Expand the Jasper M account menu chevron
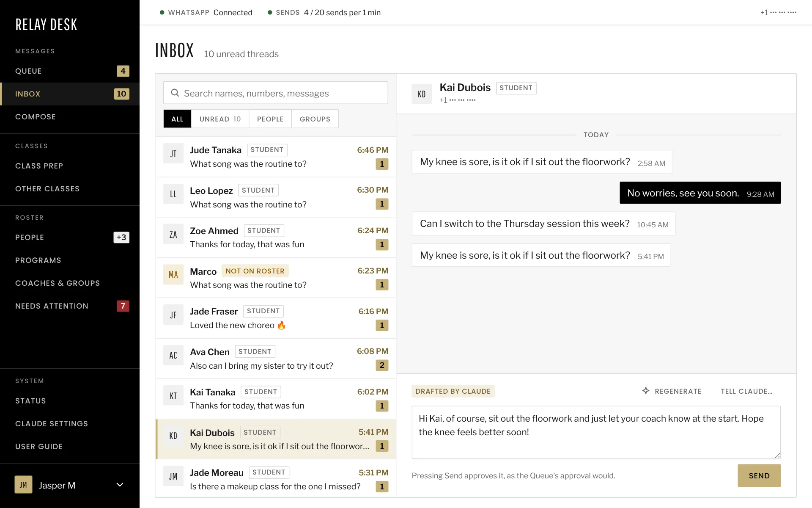The image size is (812, 508). [x=120, y=485]
